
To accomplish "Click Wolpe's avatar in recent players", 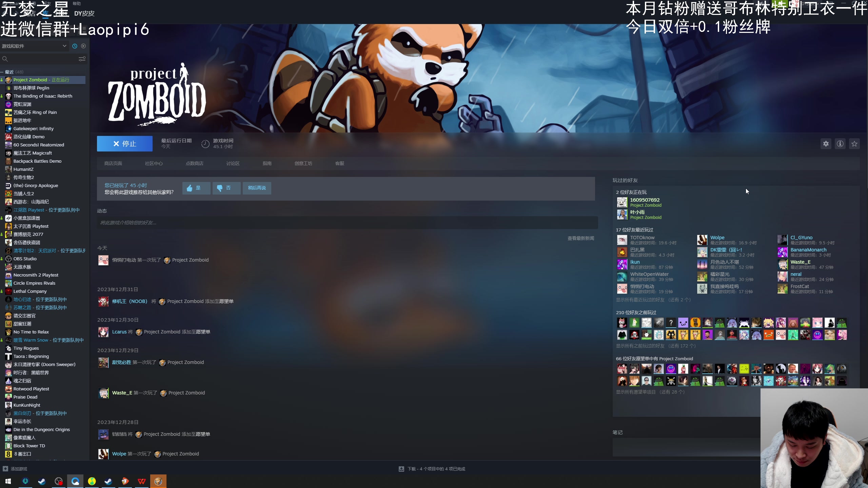I will click(x=702, y=240).
